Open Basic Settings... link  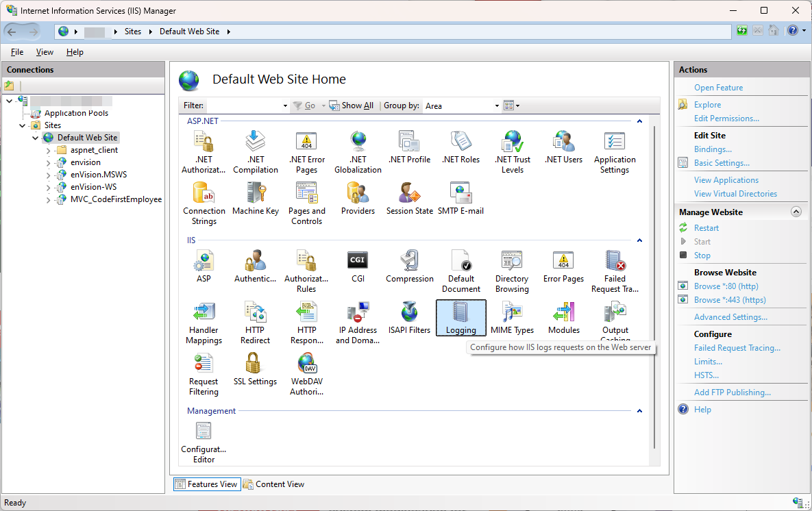tap(722, 162)
